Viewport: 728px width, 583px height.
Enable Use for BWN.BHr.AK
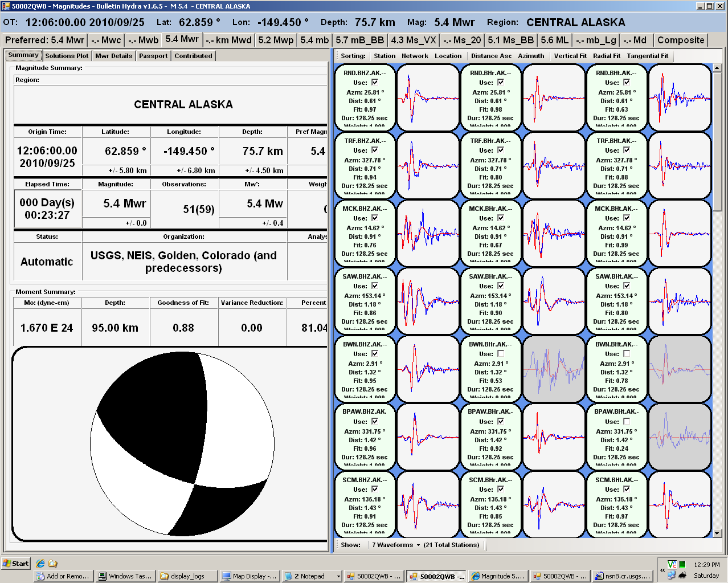click(501, 353)
